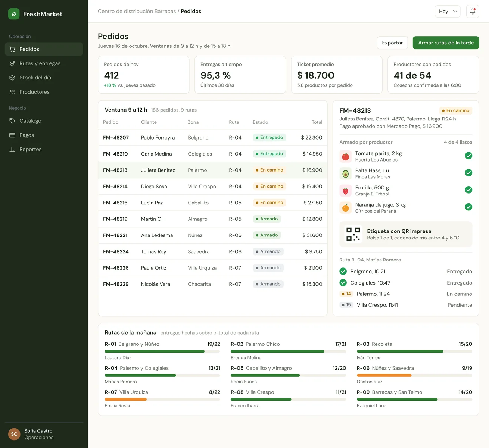Click the R-07 Villa Urquiza progress bar
Image resolution: width=489 pixels, height=448 pixels.
(162, 400)
